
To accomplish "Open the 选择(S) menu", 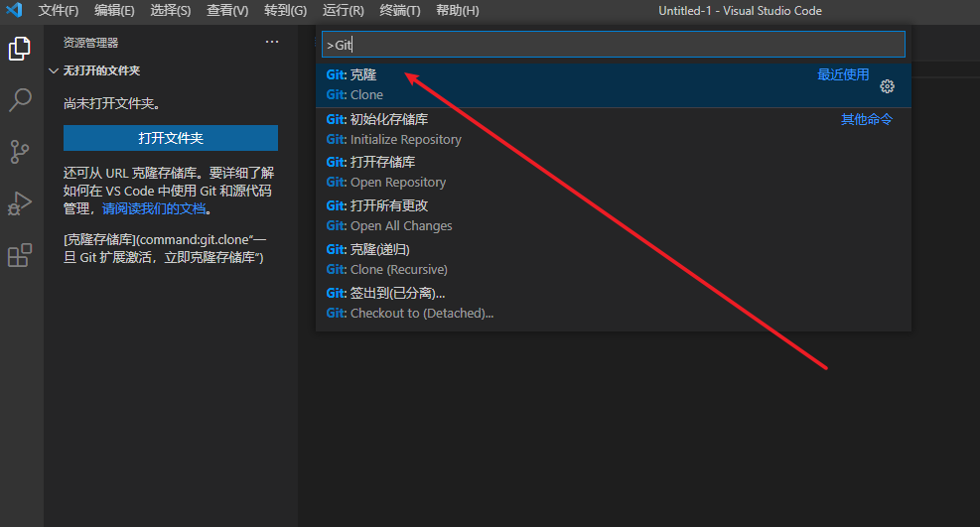I will [x=171, y=11].
